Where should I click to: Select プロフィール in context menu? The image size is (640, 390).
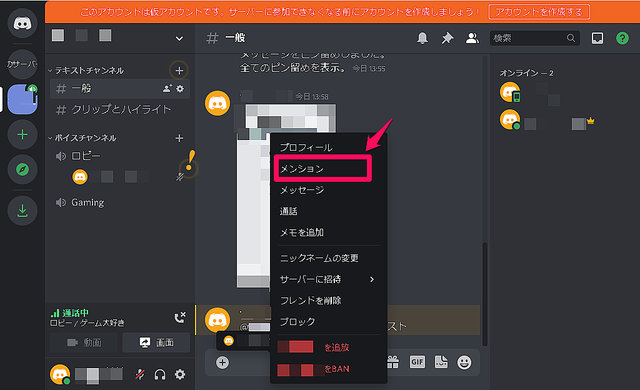tap(329, 147)
